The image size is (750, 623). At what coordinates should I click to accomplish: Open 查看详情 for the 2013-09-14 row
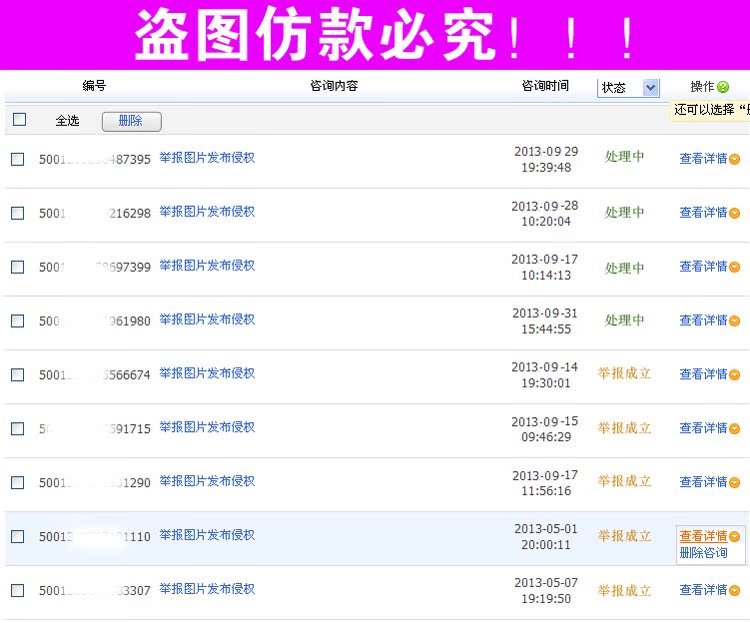pos(703,374)
